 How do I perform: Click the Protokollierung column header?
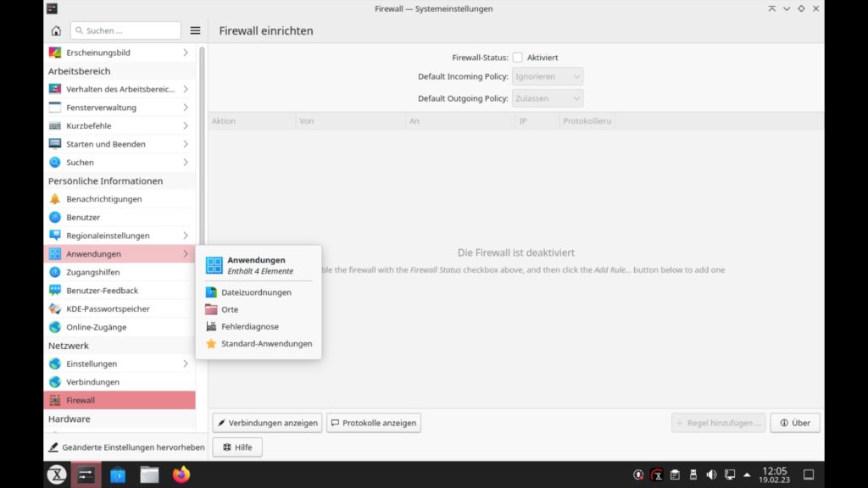coord(587,120)
